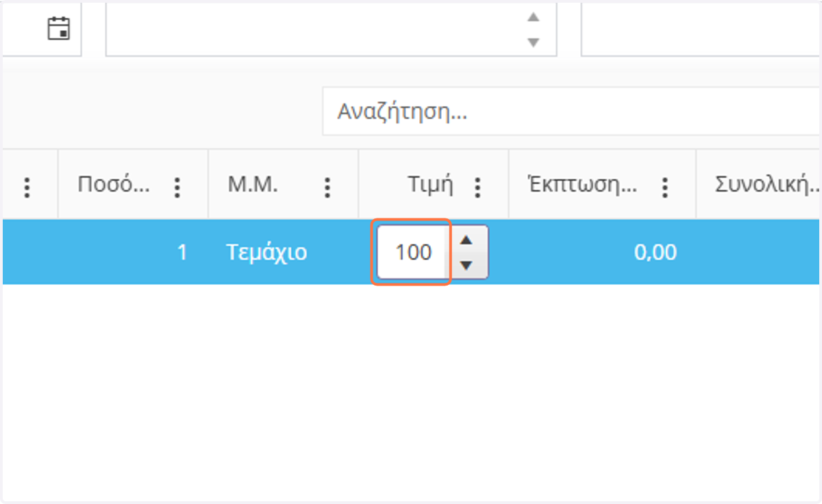
Task: Open the calendar date picker icon
Action: [x=59, y=29]
